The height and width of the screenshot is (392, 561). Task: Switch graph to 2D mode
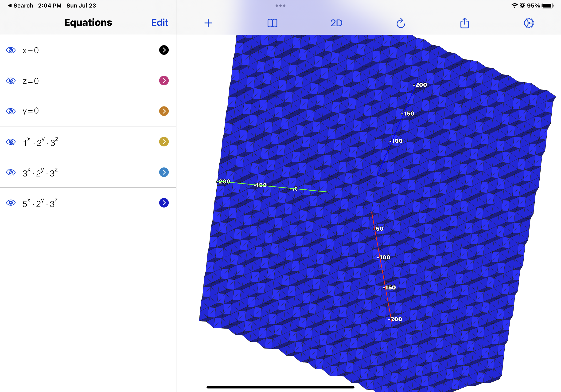point(336,23)
